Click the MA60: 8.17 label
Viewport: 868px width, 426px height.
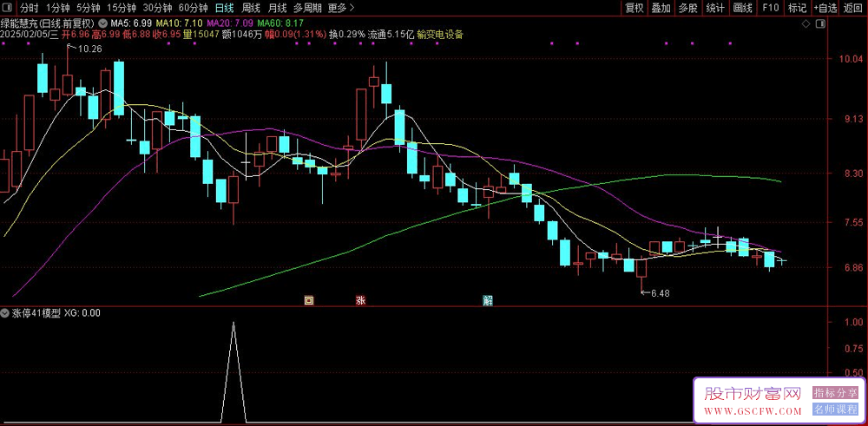280,23
